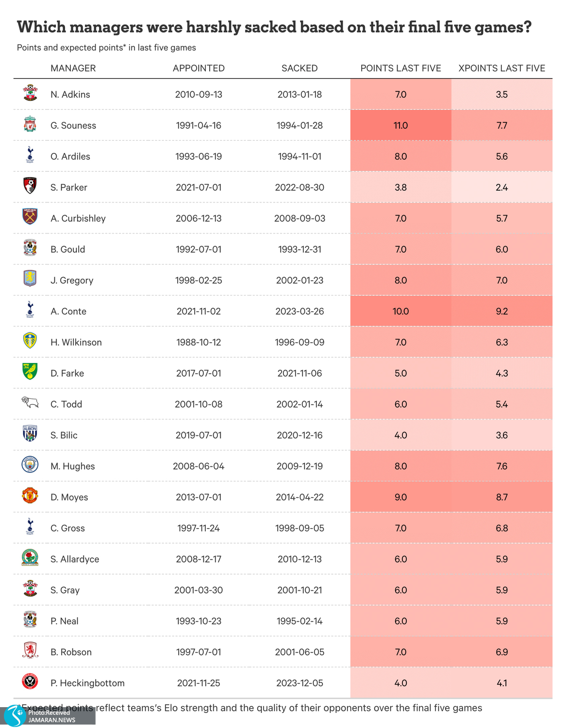Click the Derby ram crest beside C. Todd

30,403
